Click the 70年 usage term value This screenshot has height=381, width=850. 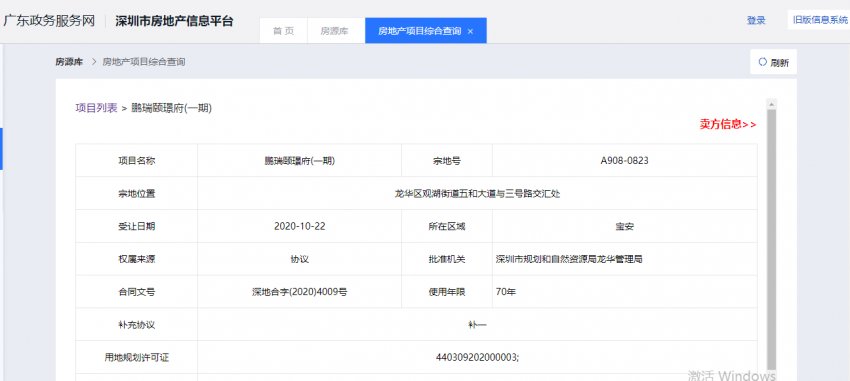pyautogui.click(x=505, y=292)
